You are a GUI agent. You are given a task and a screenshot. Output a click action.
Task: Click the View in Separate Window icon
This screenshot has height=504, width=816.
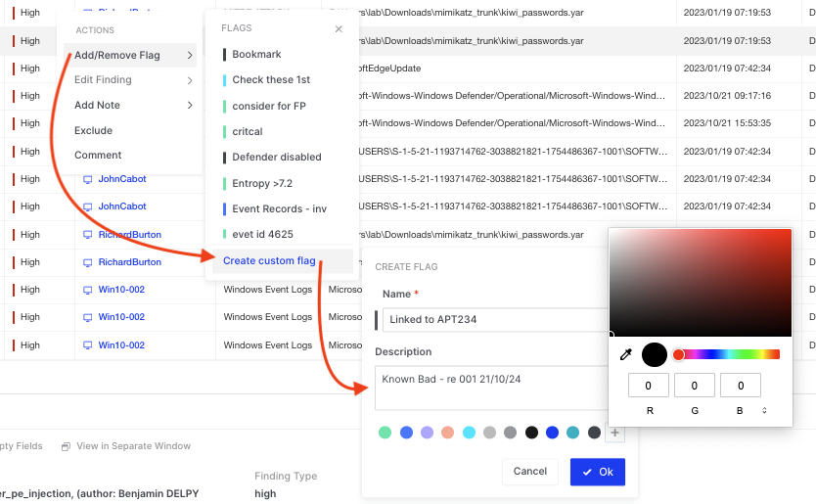(66, 446)
